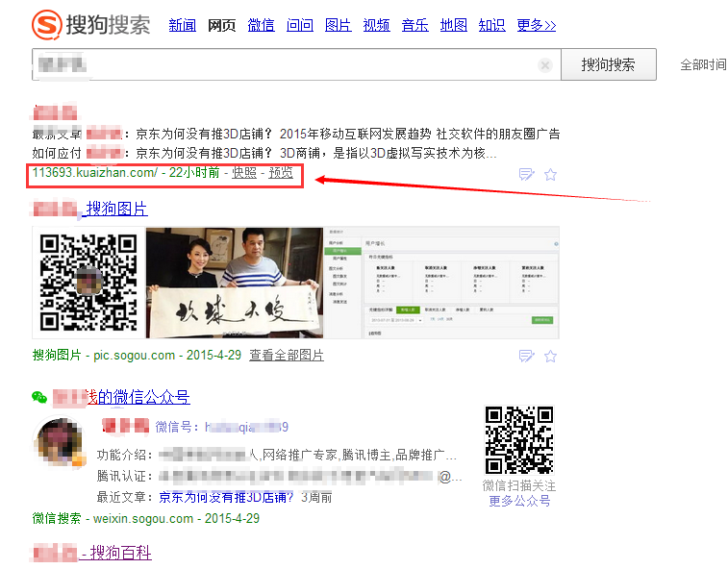This screenshot has width=728, height=569.
Task: Open the 地图 tab
Action: click(453, 25)
